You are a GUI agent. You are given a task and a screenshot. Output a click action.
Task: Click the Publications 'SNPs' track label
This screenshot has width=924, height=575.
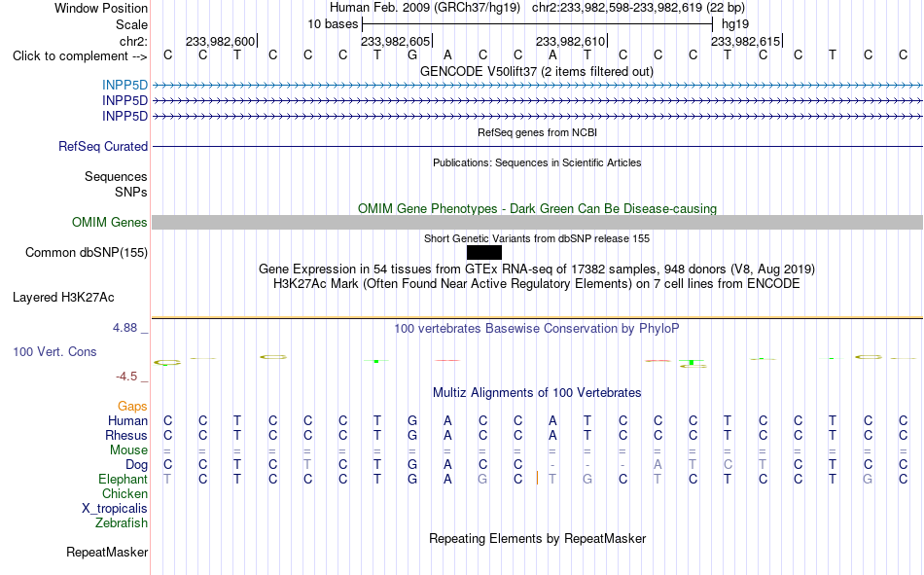(x=131, y=192)
